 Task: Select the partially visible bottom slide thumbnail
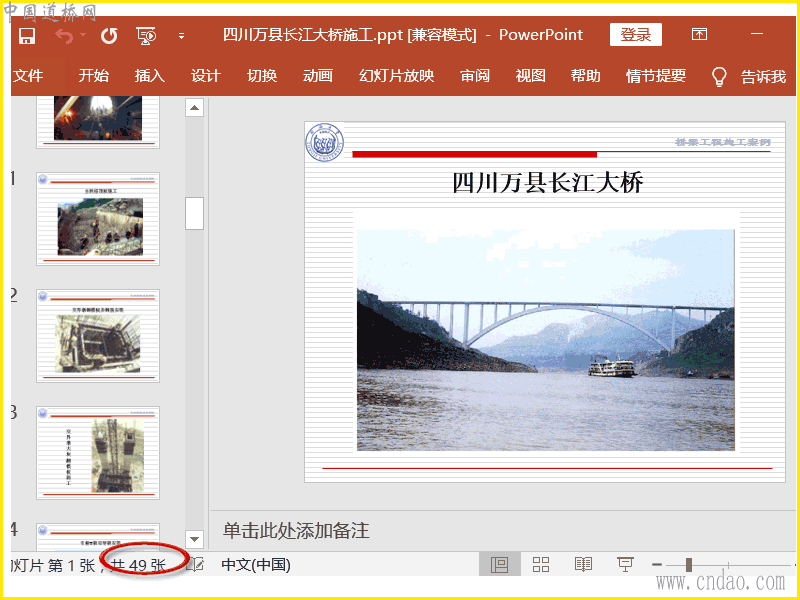pyautogui.click(x=98, y=537)
